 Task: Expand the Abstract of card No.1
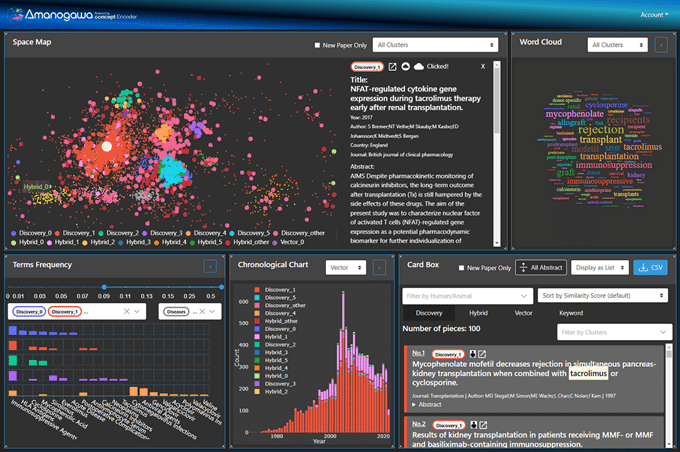tap(426, 405)
